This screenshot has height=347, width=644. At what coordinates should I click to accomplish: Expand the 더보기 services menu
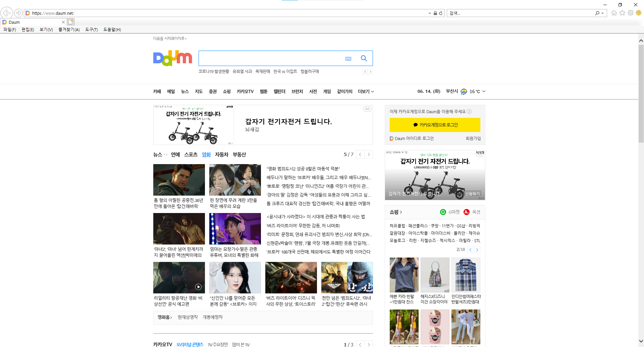click(x=366, y=91)
